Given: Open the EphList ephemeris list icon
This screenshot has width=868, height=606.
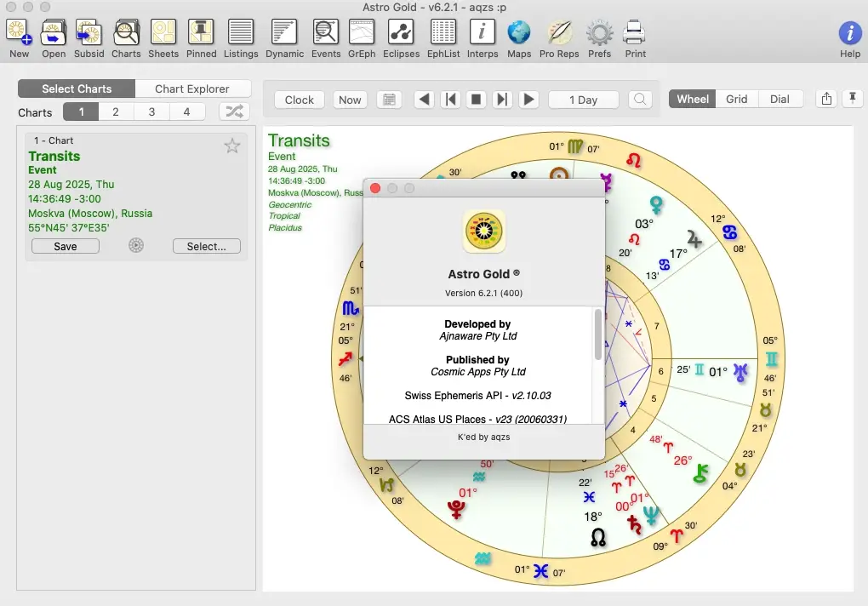Looking at the screenshot, I should point(443,32).
